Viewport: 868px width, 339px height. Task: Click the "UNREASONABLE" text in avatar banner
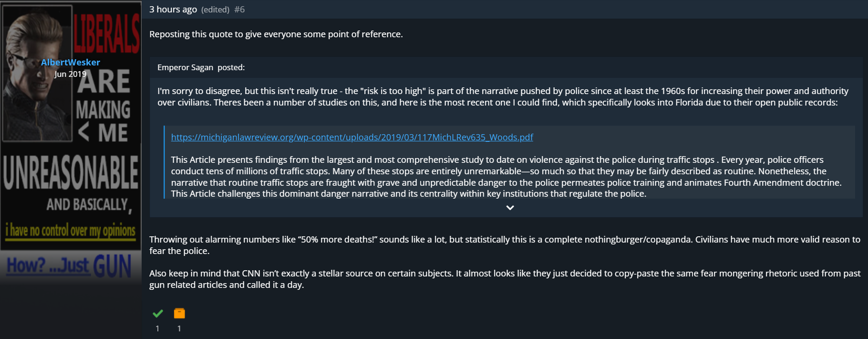[71, 172]
